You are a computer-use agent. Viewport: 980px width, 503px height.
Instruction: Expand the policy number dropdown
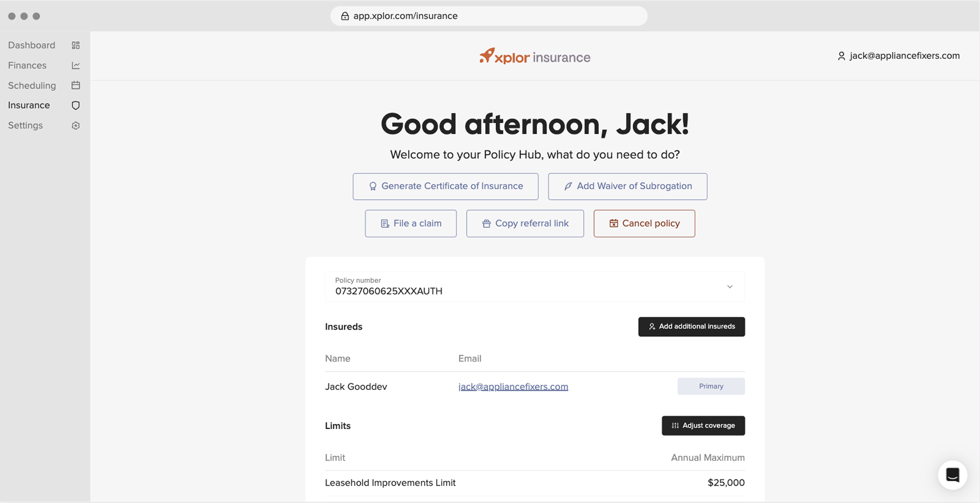730,287
